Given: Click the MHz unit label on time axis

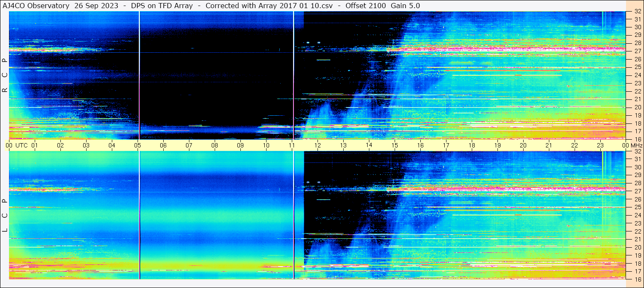Looking at the screenshot, I should (x=636, y=145).
